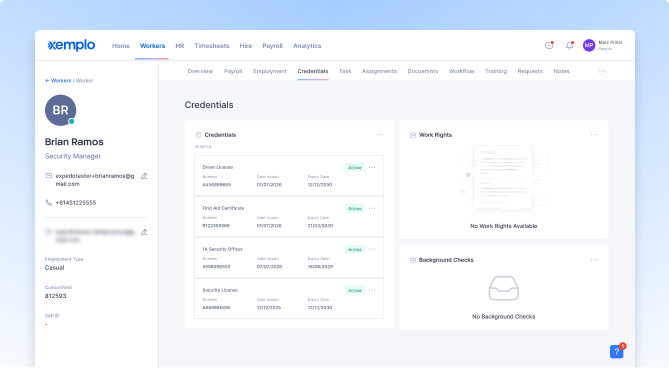Switch to the Overview tab
669x368 pixels.
tap(200, 71)
